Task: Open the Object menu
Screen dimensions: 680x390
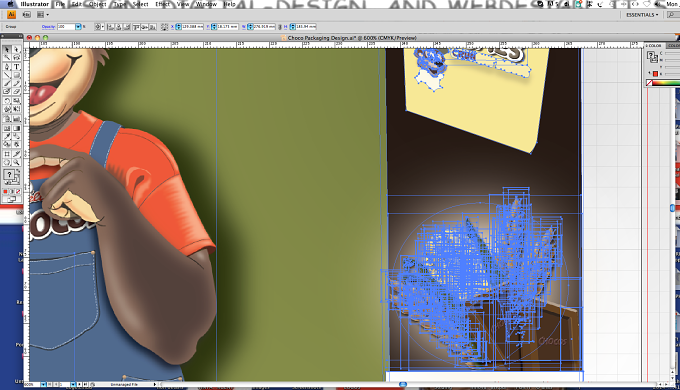Action: [x=98, y=4]
